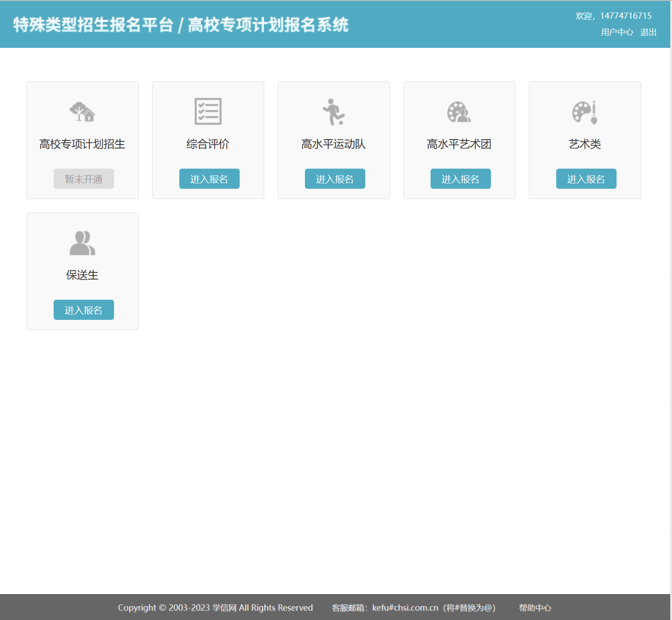Click the 艺术类 card title
This screenshot has height=620, width=672.
pyautogui.click(x=585, y=144)
